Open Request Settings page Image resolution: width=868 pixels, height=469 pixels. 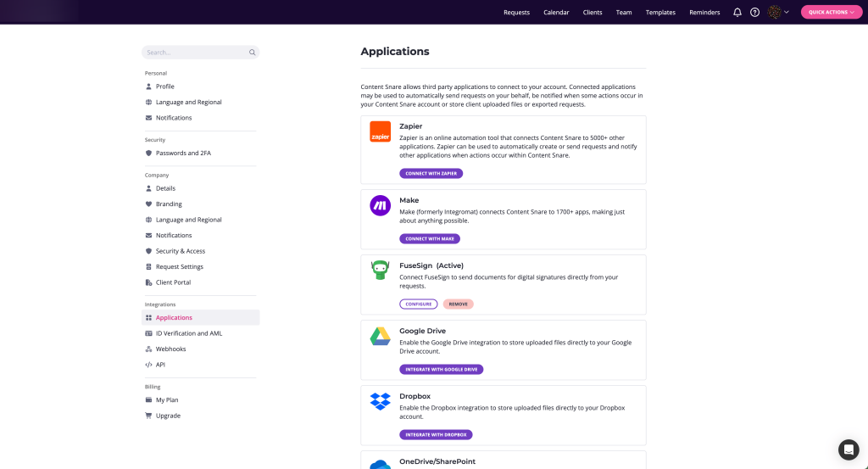(180, 267)
